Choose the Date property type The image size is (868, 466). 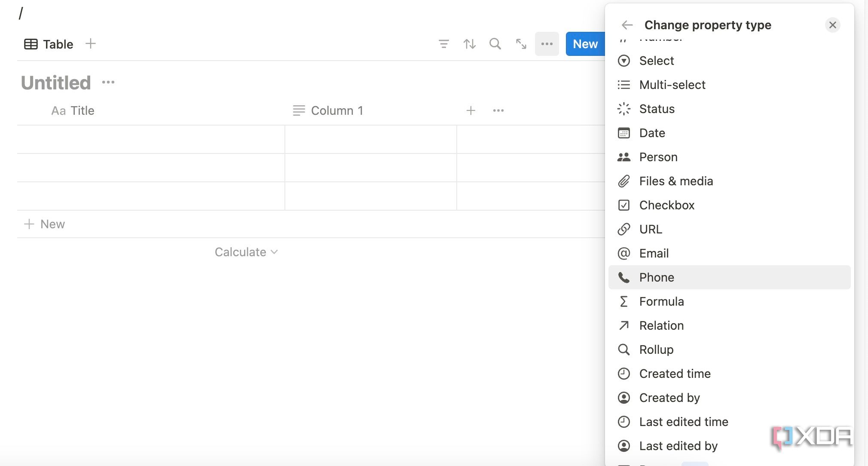pyautogui.click(x=729, y=133)
